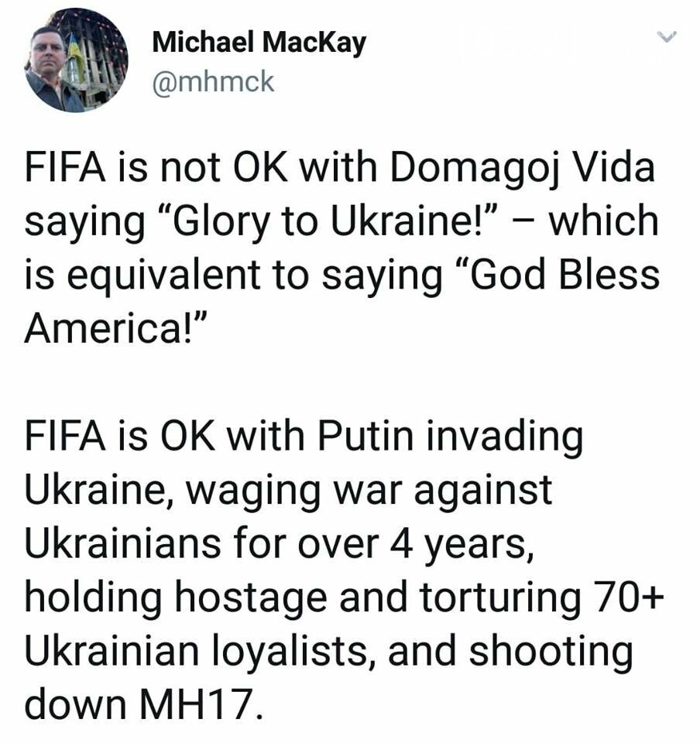Expand the tweet options chevron menu

coord(667,36)
